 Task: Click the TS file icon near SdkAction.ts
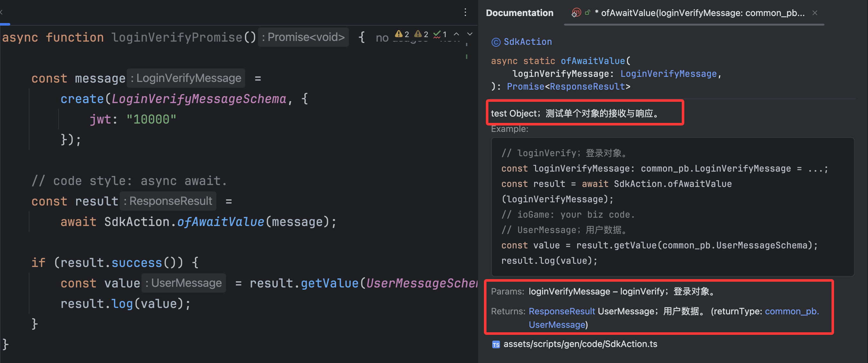pos(496,344)
